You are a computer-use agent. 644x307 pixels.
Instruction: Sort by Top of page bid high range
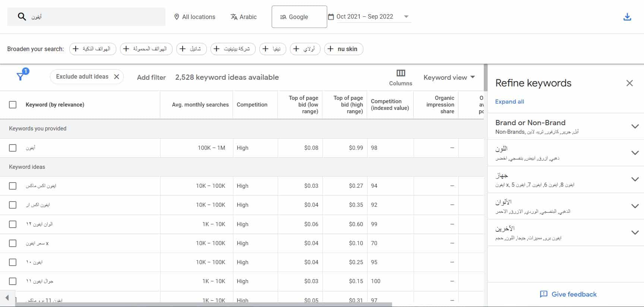pyautogui.click(x=348, y=105)
